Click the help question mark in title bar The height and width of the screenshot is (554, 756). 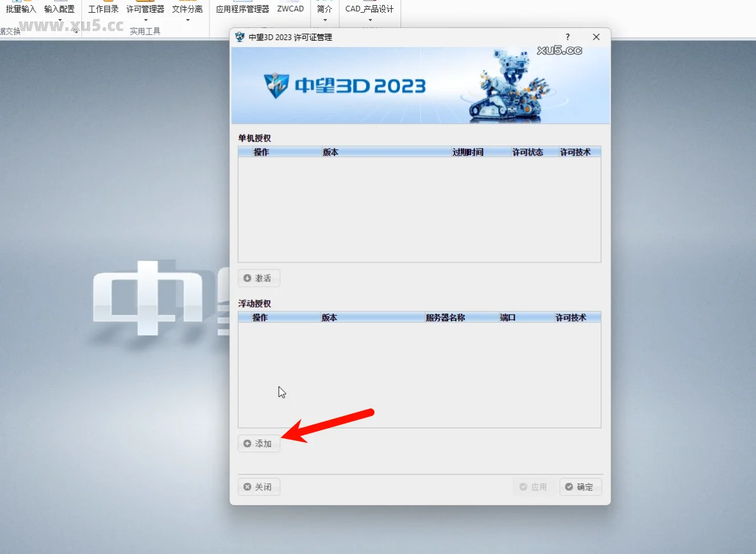567,37
